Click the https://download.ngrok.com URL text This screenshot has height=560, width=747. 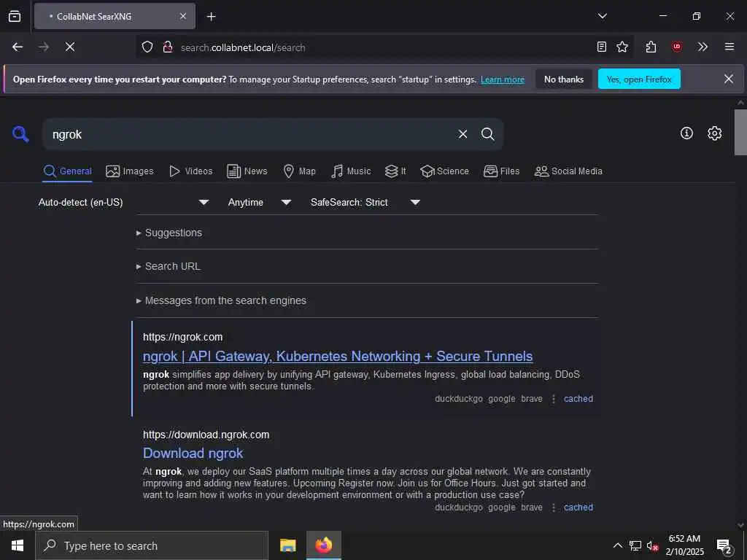click(206, 435)
